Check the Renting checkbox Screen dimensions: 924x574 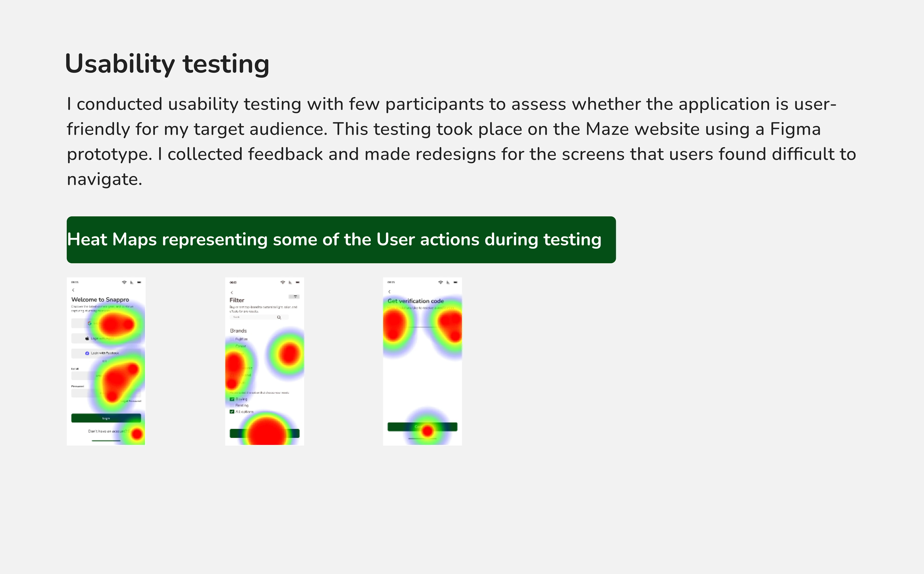coord(232,405)
